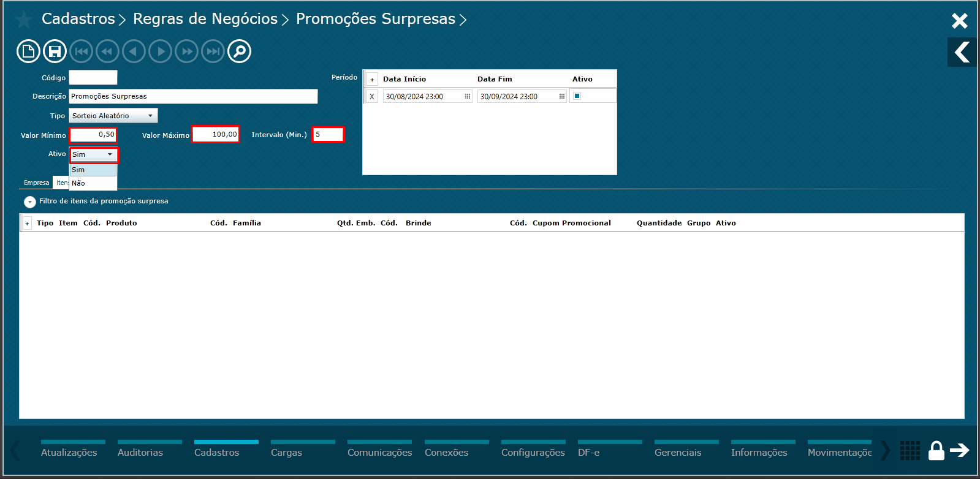Save the record with the diskette icon

pos(55,51)
